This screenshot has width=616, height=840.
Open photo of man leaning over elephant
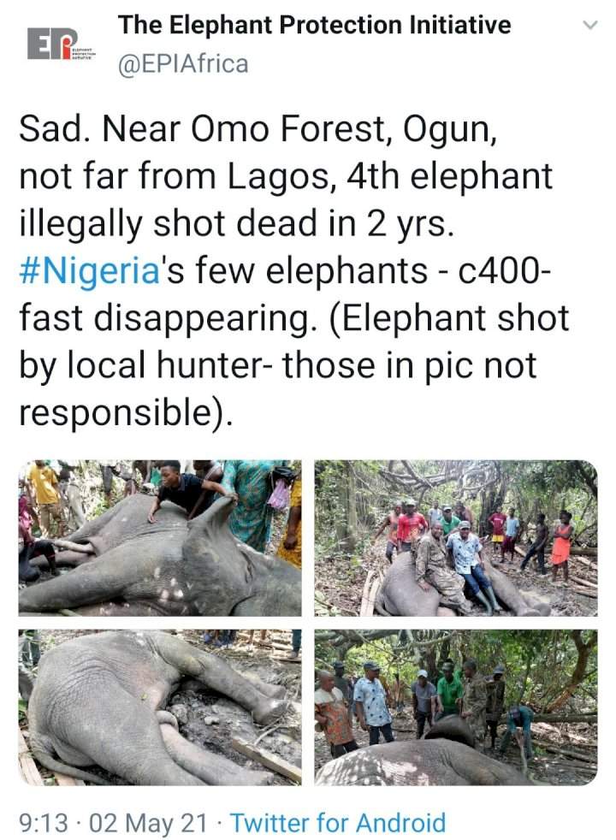tap(160, 538)
